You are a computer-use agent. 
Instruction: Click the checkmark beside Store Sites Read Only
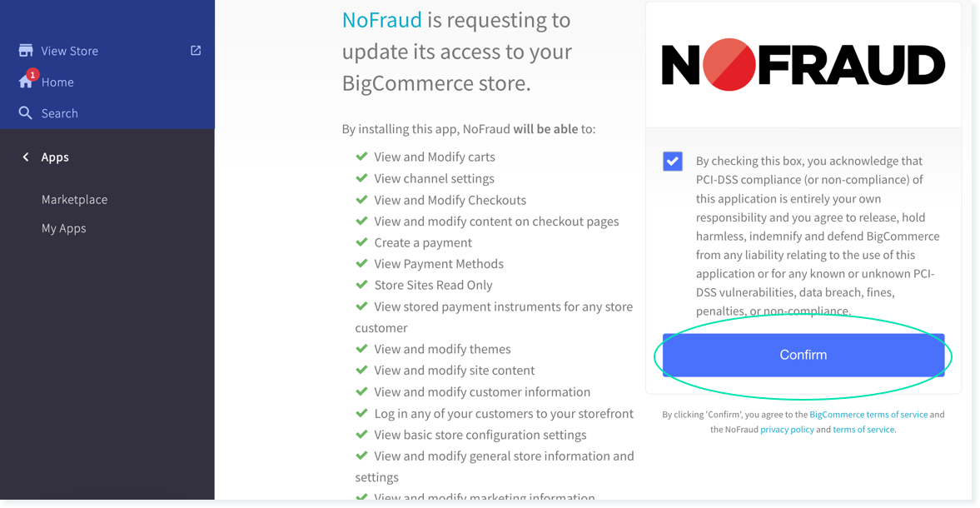pos(362,285)
